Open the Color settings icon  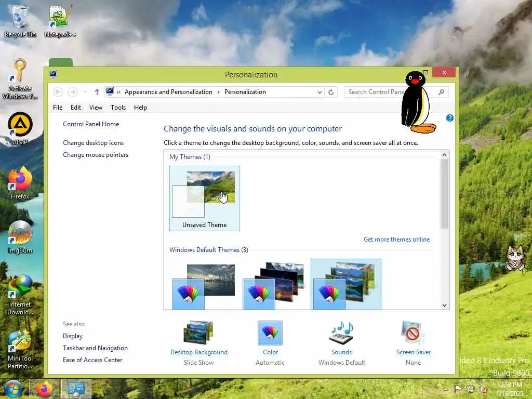[x=270, y=333]
